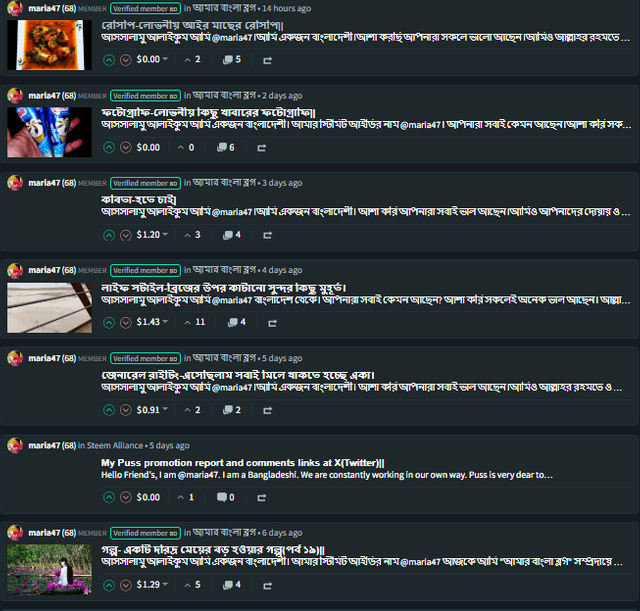Upvote the Puss promotion report post
Image resolution: width=640 pixels, height=611 pixels.
[x=109, y=497]
